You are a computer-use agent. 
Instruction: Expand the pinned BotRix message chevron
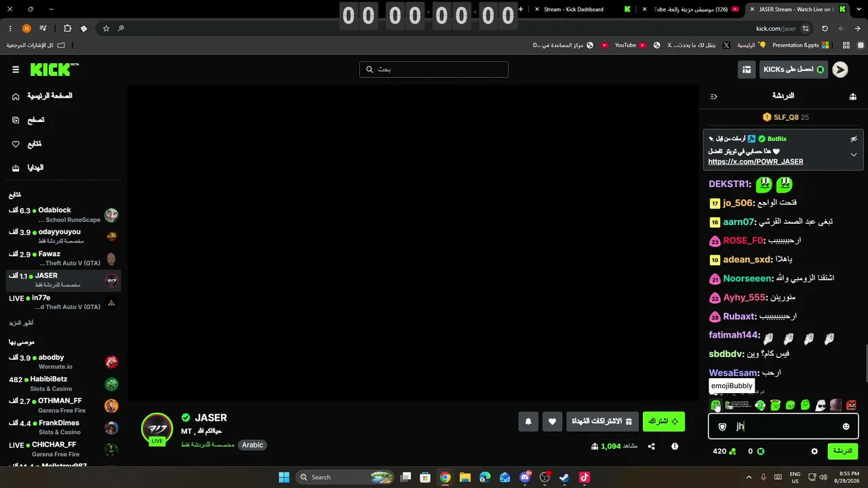(854, 155)
